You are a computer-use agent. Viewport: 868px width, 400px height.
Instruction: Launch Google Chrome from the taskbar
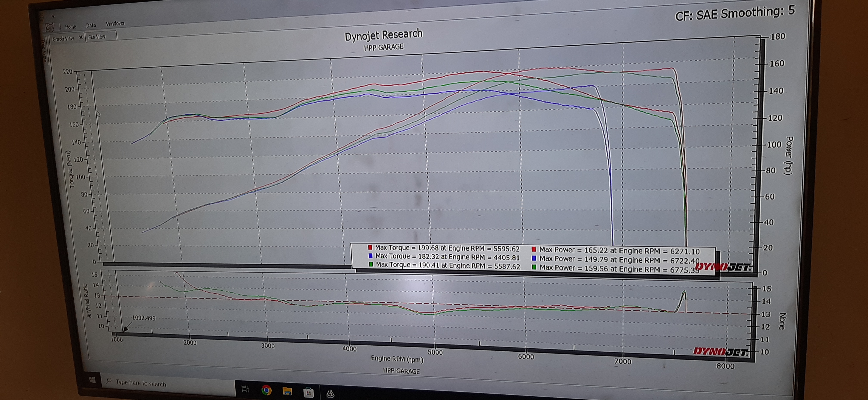coord(267,390)
